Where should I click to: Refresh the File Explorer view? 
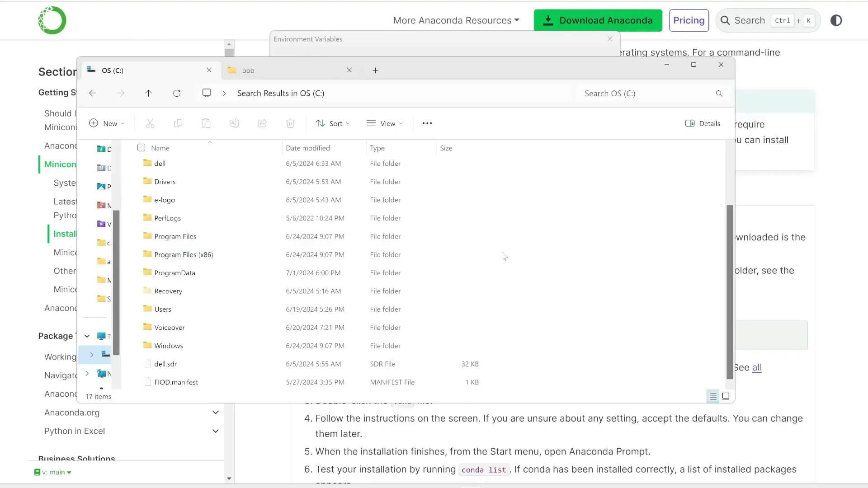(177, 93)
